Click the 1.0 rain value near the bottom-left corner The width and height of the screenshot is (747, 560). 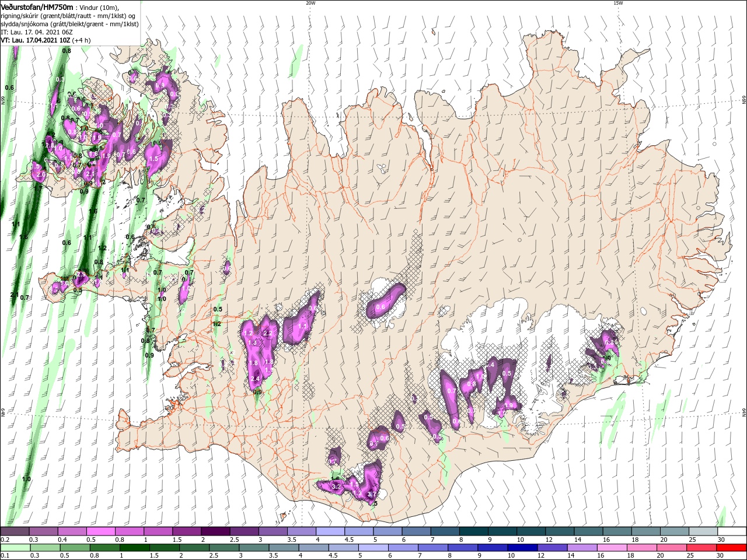[x=26, y=479]
